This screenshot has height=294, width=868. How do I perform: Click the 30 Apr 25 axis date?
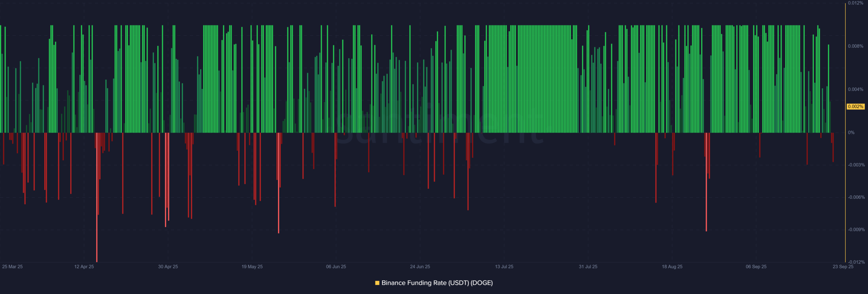tap(168, 267)
